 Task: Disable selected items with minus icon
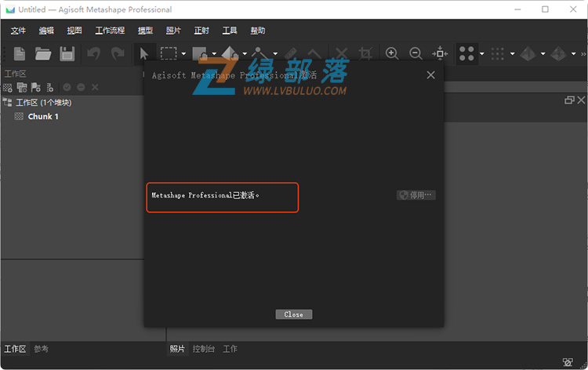(81, 87)
